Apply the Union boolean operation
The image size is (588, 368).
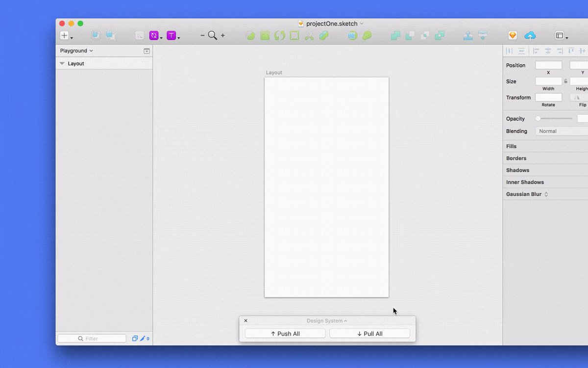point(395,35)
